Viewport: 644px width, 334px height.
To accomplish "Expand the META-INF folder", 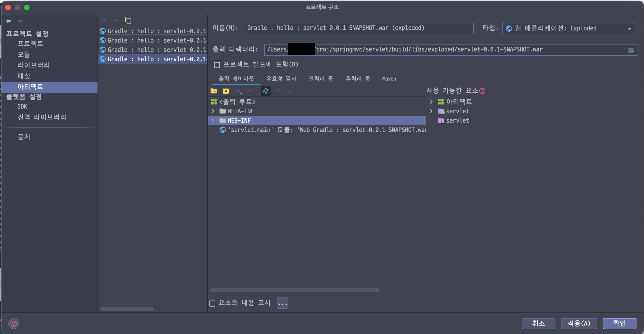I will coord(213,111).
